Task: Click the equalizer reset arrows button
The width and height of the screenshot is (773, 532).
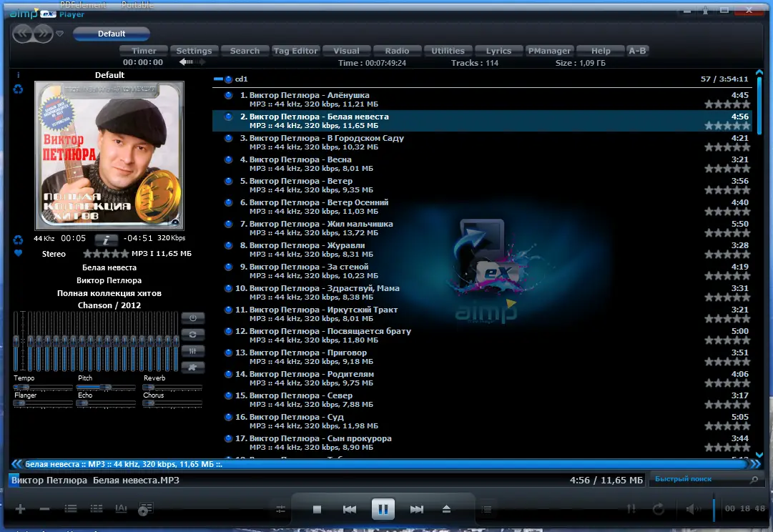Action: [193, 334]
